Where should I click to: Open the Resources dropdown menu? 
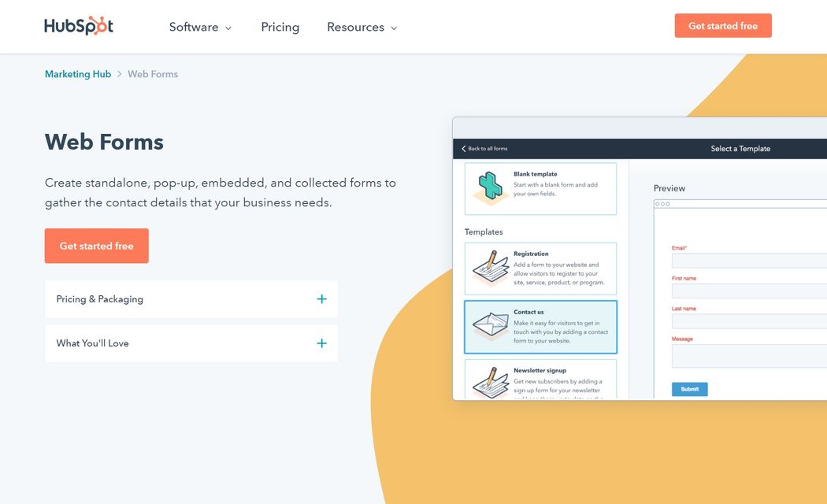(x=362, y=27)
